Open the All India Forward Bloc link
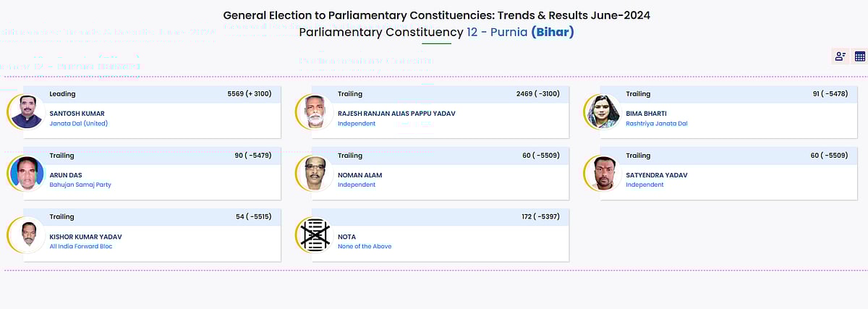This screenshot has width=868, height=309. (80, 247)
